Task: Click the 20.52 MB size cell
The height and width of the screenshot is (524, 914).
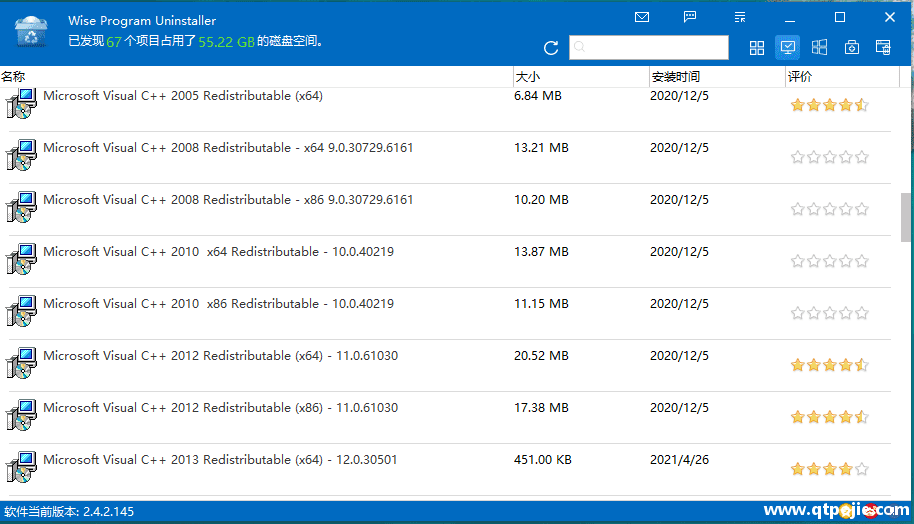Action: pos(541,355)
